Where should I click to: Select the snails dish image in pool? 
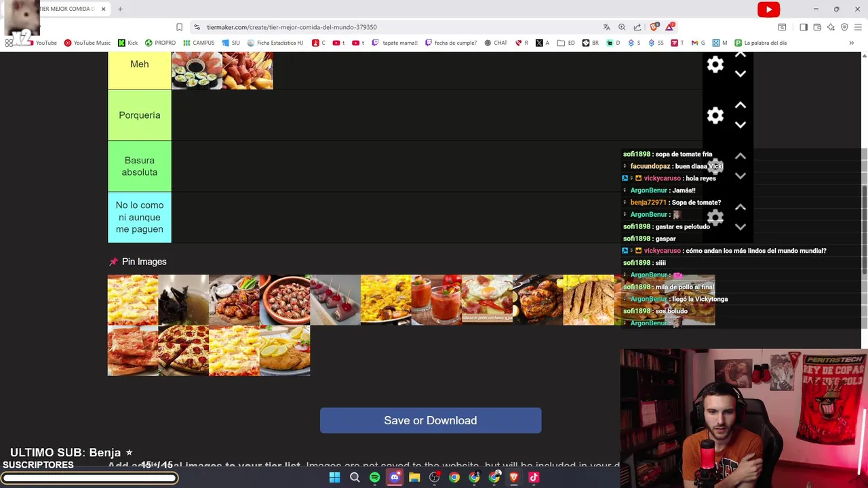pos(285,300)
